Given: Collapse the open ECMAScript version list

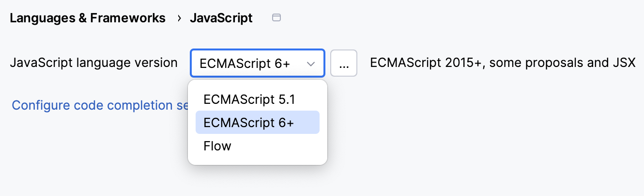Looking at the screenshot, I should point(310,63).
